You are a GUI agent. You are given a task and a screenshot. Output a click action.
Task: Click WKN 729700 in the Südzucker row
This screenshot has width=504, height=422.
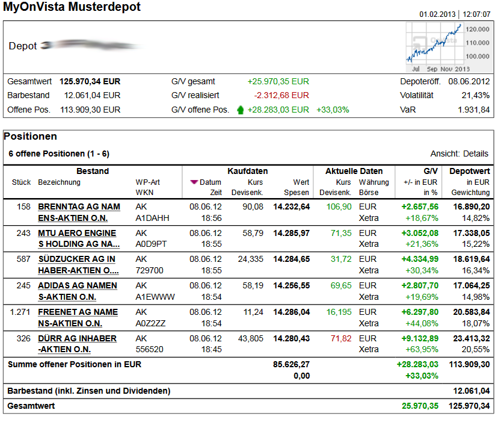tap(150, 270)
